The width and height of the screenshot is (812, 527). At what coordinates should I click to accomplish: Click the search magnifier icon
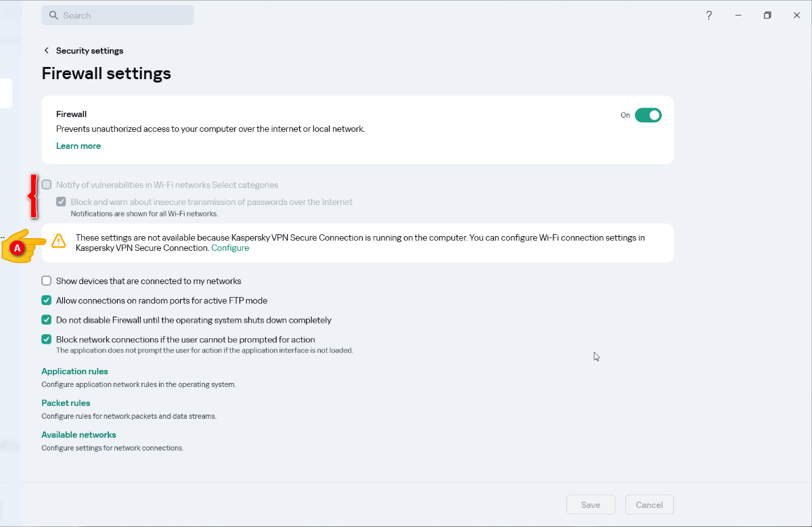[53, 16]
